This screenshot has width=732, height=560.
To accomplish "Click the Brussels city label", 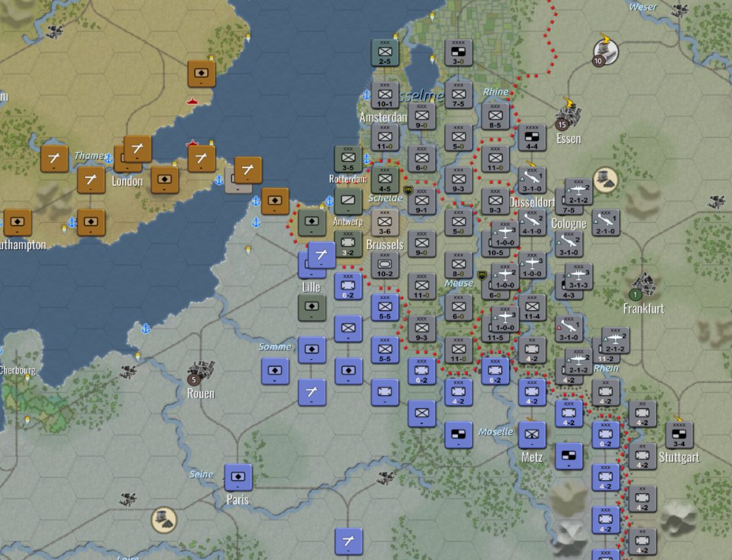I will point(385,244).
